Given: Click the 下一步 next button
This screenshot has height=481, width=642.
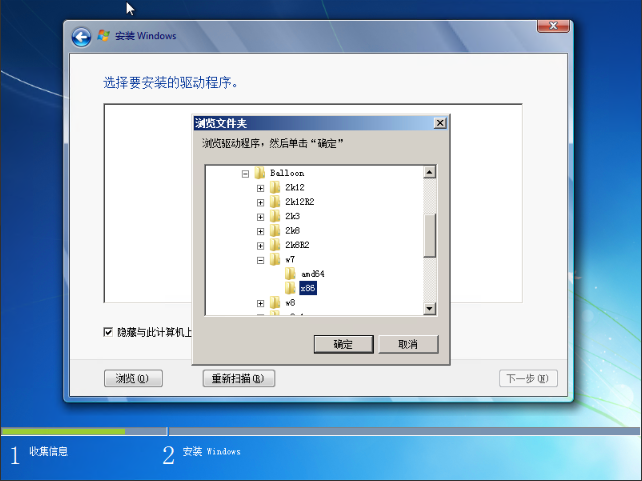Looking at the screenshot, I should (528, 378).
